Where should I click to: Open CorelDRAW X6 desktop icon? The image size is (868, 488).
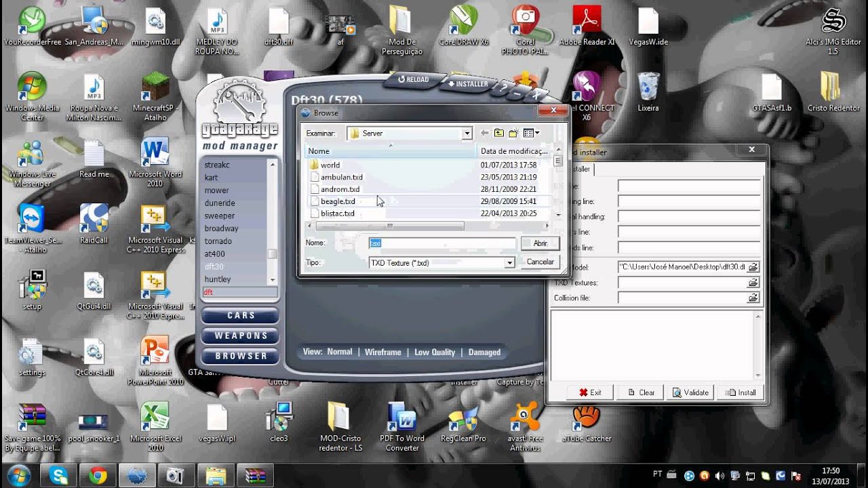click(464, 27)
